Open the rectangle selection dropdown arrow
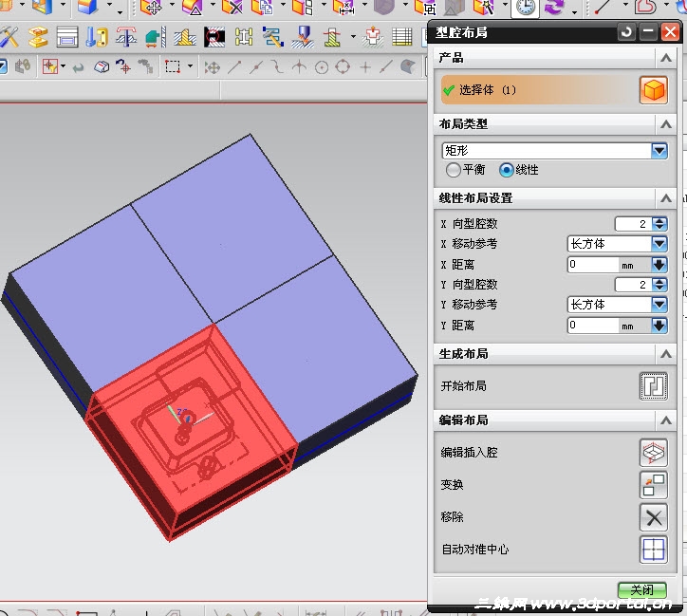This screenshot has height=616, width=687. click(x=190, y=66)
